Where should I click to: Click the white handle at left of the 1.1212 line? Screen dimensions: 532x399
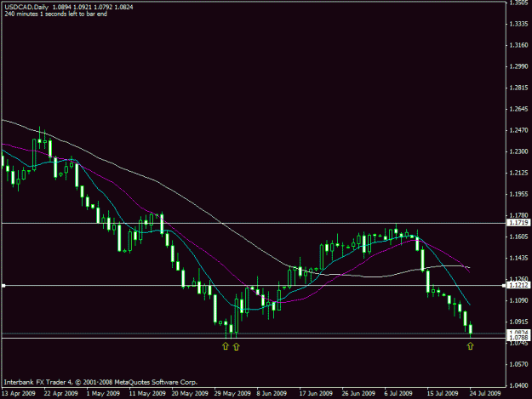pos(3,286)
